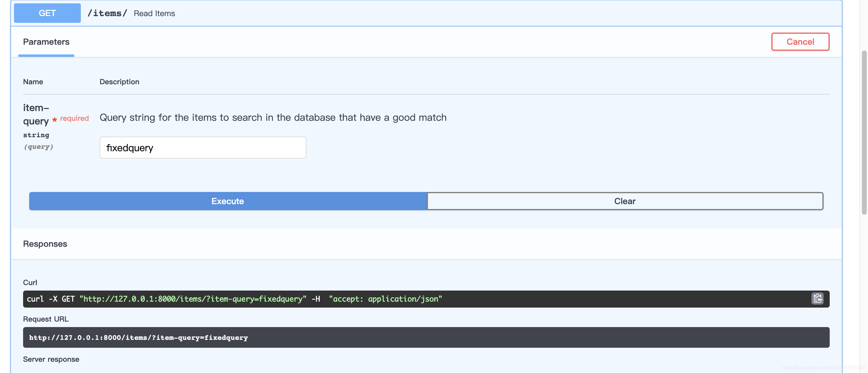Select the curl command text block
868x373 pixels.
tap(426, 299)
